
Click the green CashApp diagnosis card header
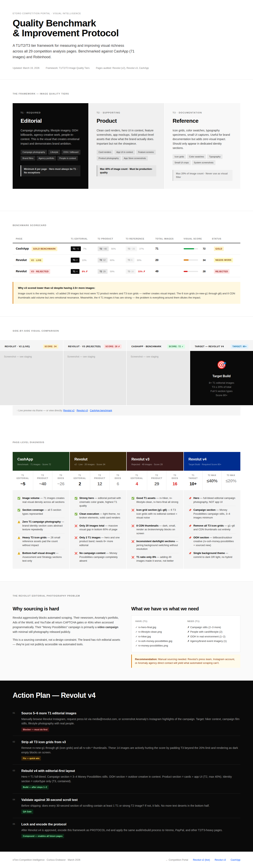click(41, 461)
